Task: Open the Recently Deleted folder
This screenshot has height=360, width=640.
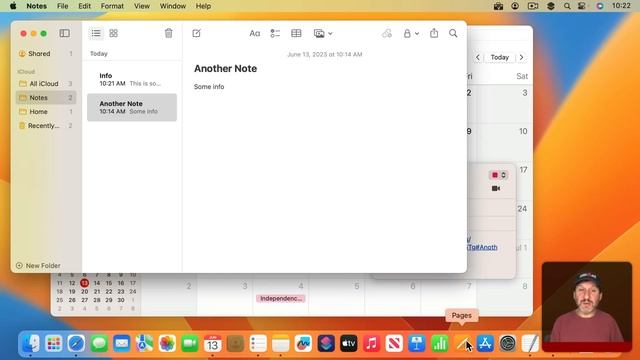Action: (x=46, y=126)
